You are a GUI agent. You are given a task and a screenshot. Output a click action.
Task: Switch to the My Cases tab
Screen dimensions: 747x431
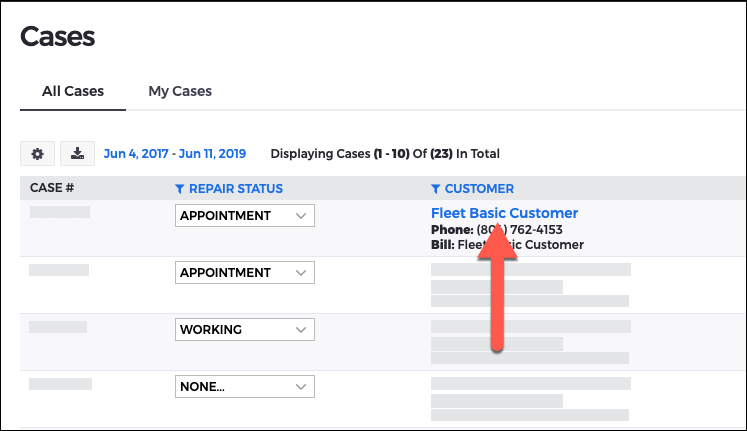180,91
